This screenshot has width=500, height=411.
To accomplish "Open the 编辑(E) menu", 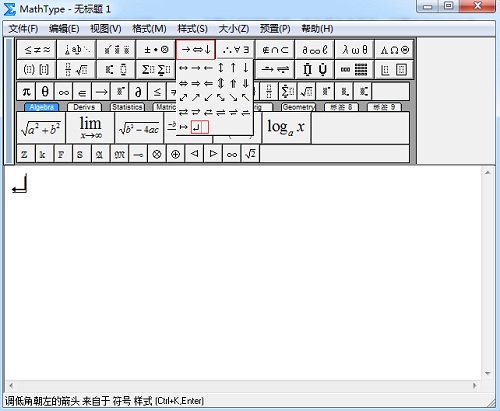I will pos(64,29).
